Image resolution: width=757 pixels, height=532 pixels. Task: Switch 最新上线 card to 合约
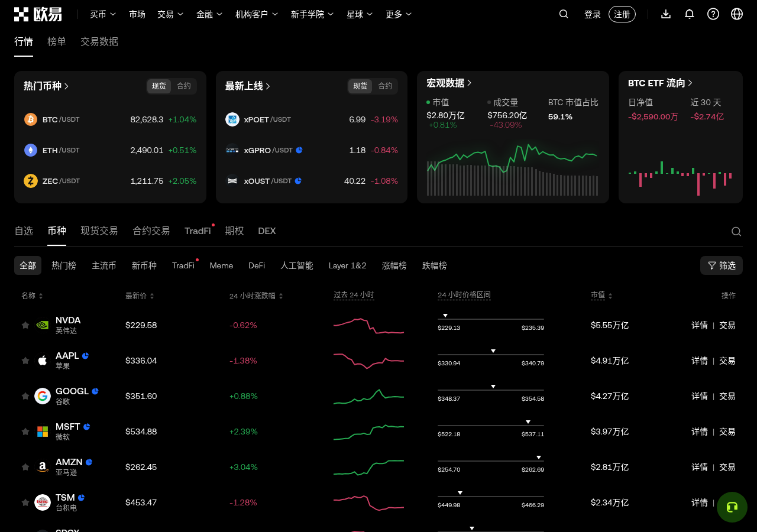point(386,86)
